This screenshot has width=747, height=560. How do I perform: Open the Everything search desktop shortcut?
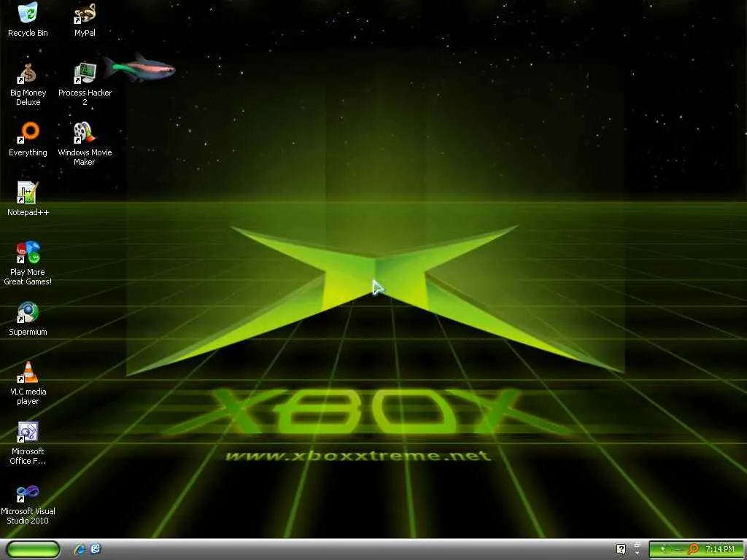point(28,139)
